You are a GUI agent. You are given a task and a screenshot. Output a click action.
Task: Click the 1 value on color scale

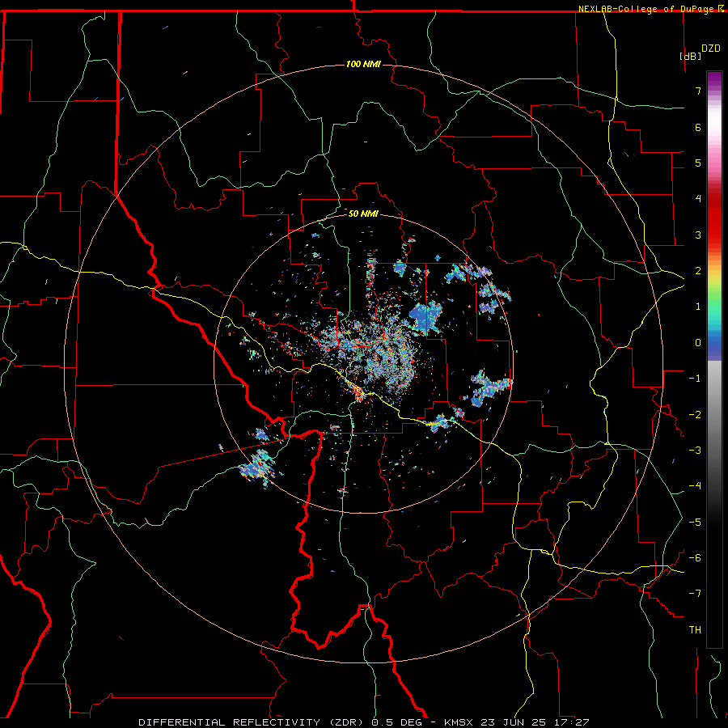tap(698, 307)
